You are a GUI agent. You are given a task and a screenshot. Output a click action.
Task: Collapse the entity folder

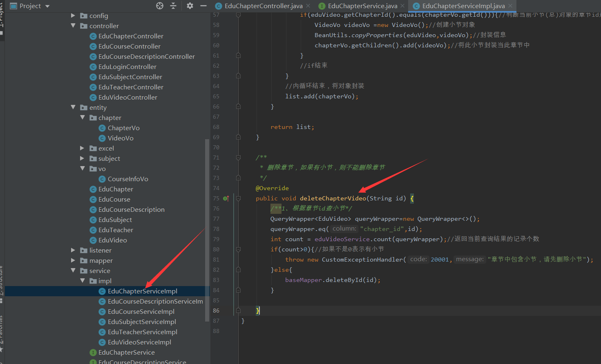tap(73, 107)
